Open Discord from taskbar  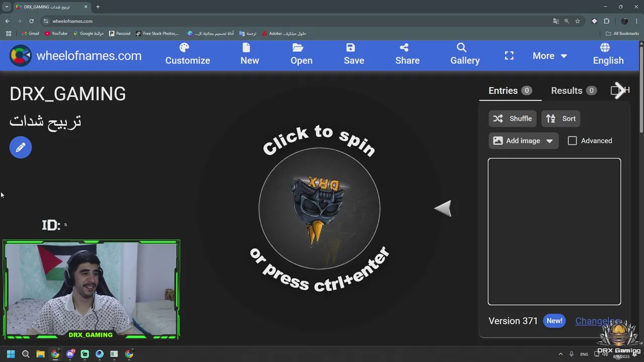click(70, 354)
